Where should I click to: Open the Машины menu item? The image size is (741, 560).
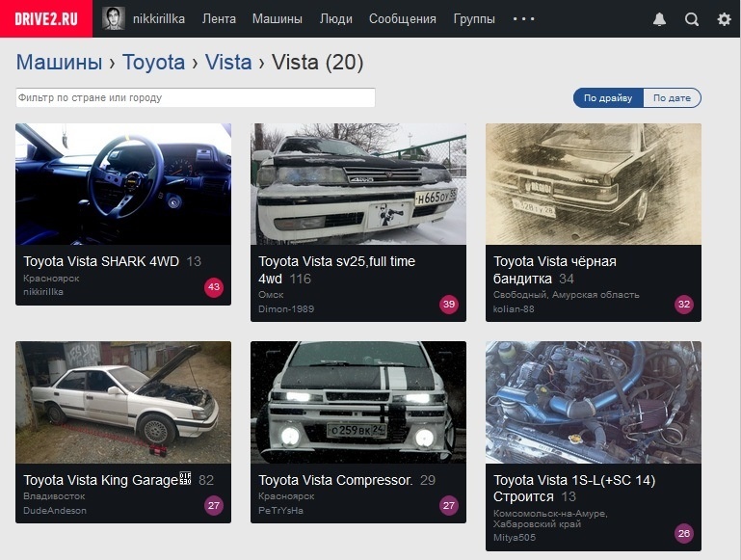tap(277, 19)
